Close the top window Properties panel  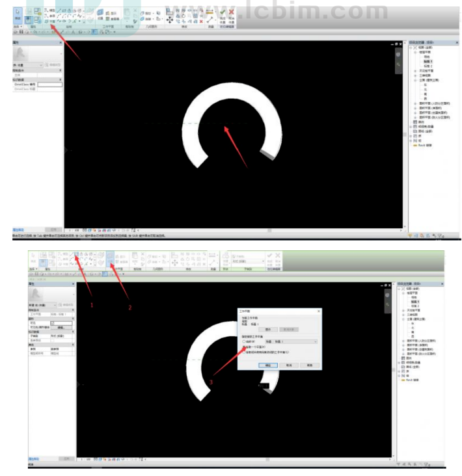61,42
